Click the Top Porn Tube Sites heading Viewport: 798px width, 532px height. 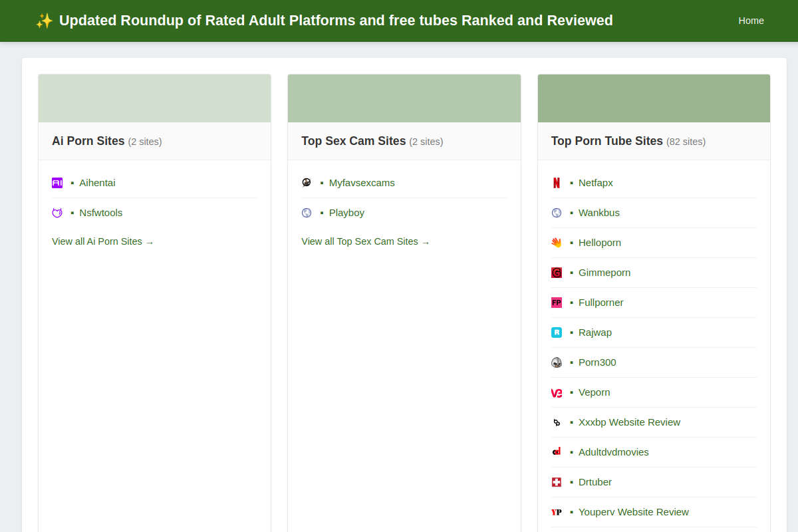[607, 141]
